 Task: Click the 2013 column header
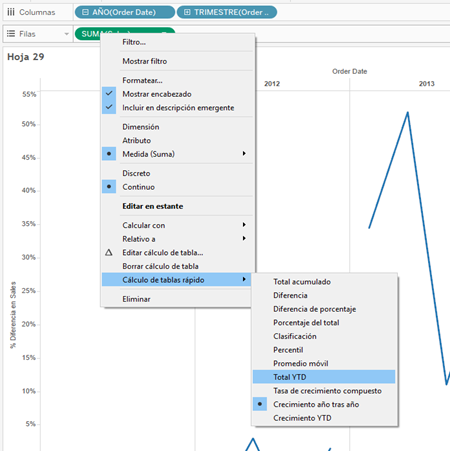tap(427, 84)
